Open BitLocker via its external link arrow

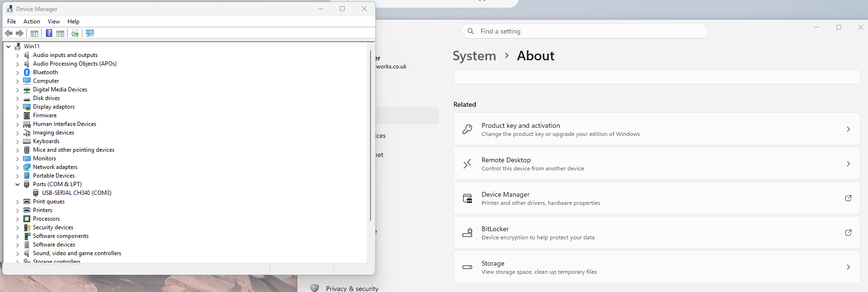click(848, 233)
